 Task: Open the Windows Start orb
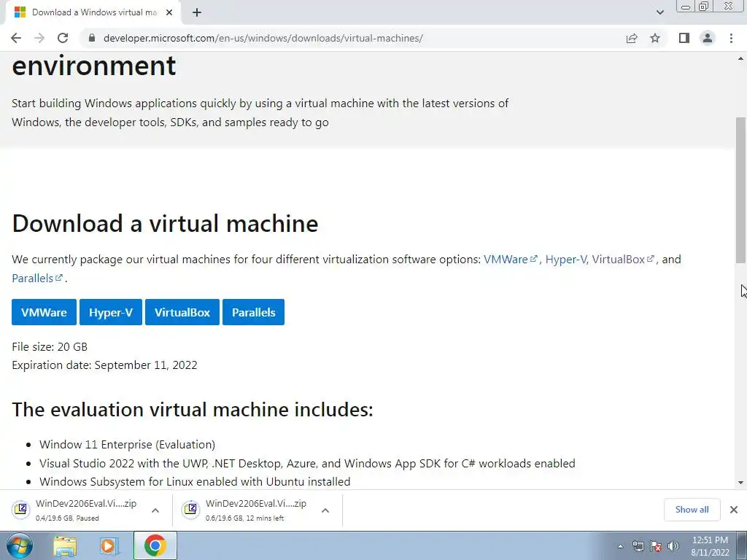click(20, 545)
